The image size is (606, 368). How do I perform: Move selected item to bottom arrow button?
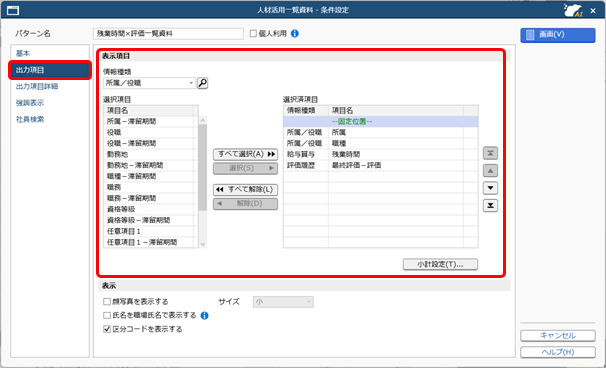tap(490, 205)
